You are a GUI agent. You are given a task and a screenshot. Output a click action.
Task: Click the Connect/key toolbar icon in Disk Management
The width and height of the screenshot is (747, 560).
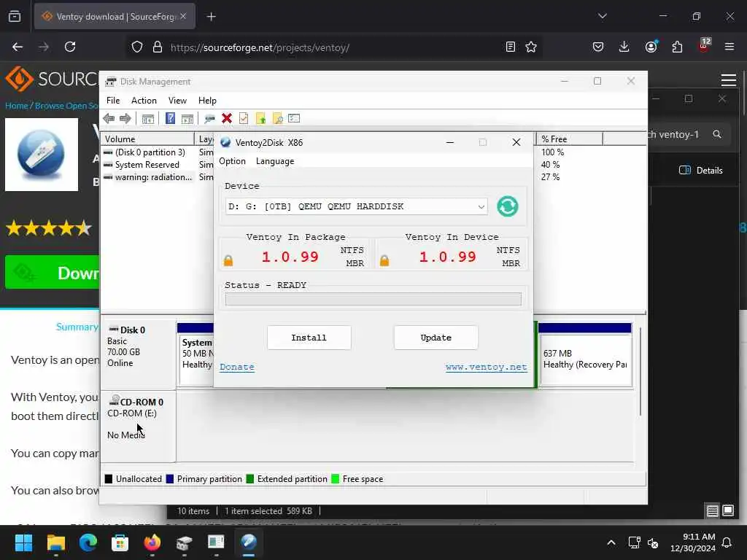pos(209,119)
